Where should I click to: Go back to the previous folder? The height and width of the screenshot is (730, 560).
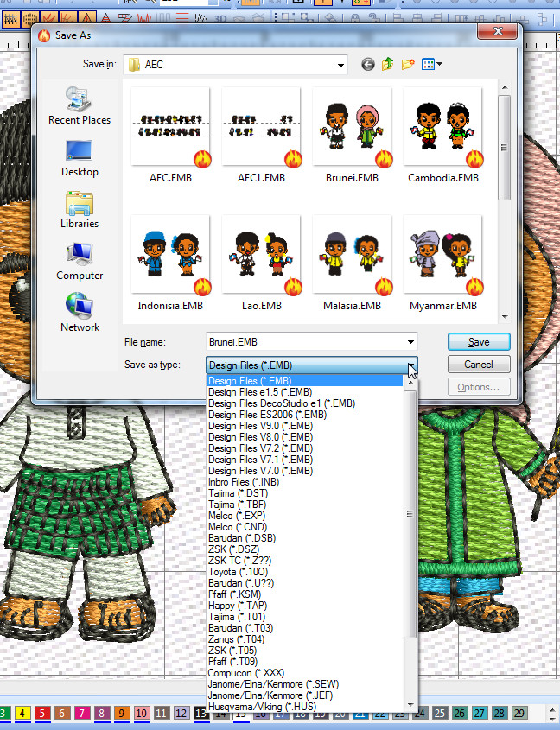(367, 64)
